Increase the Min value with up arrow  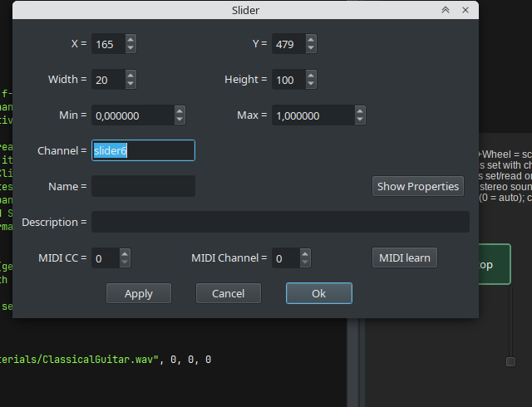tap(180, 111)
